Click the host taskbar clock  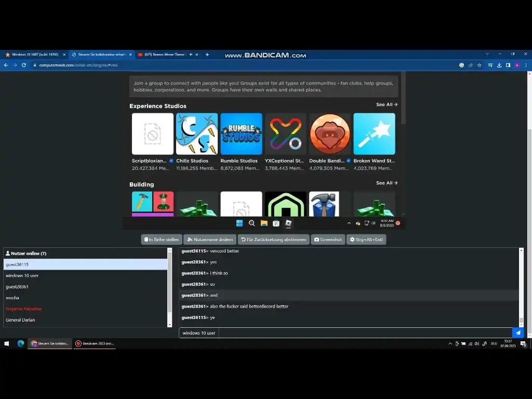(508, 344)
